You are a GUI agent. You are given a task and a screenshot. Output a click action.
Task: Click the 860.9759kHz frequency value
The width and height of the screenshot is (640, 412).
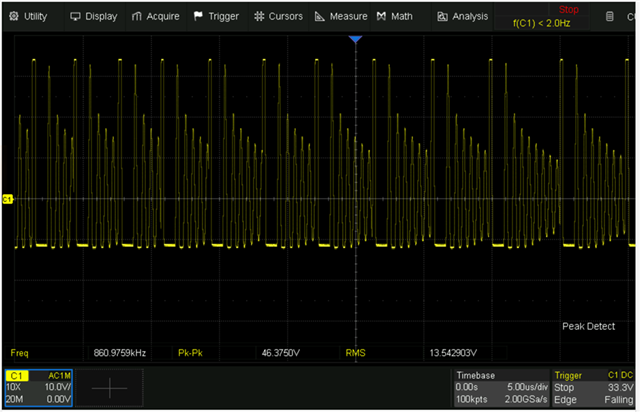pos(120,353)
